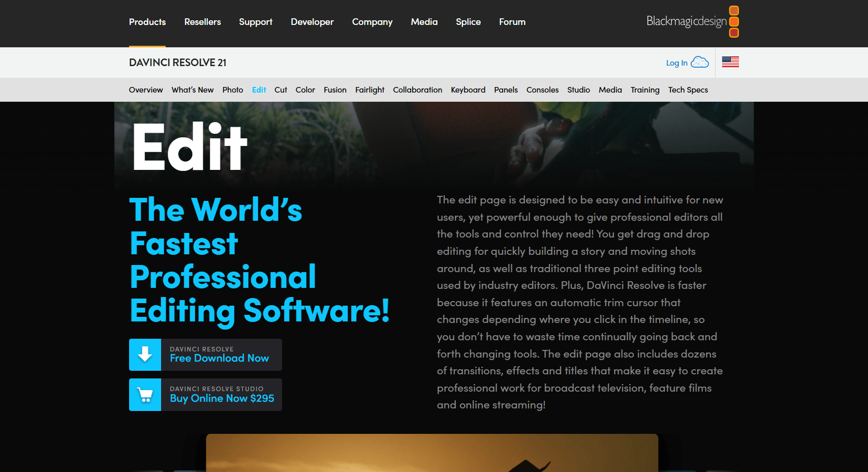Select the Studio tab
Screen dimensions: 868x472
[579, 90]
